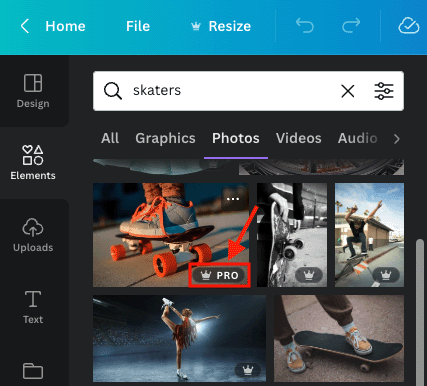The width and height of the screenshot is (427, 386).
Task: Show more category tabs with right chevron
Action: [x=397, y=139]
